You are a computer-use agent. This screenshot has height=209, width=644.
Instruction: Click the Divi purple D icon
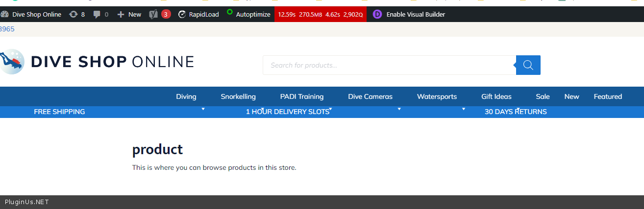[377, 14]
